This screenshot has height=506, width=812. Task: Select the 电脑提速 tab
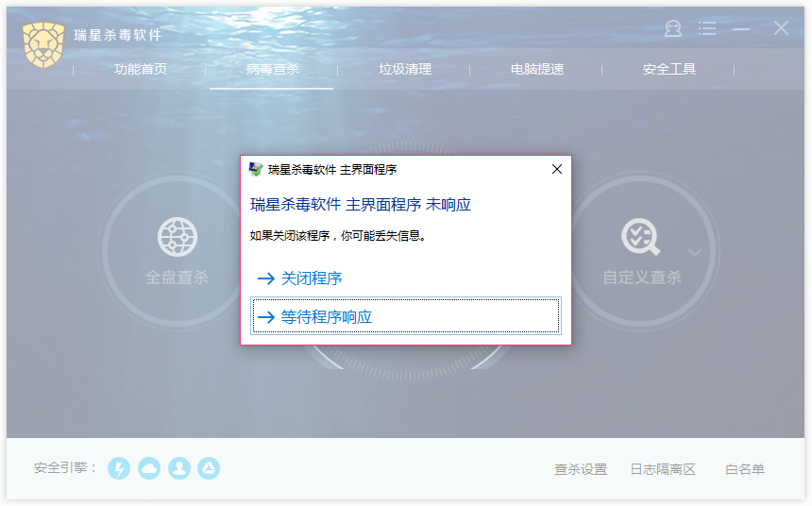(537, 69)
